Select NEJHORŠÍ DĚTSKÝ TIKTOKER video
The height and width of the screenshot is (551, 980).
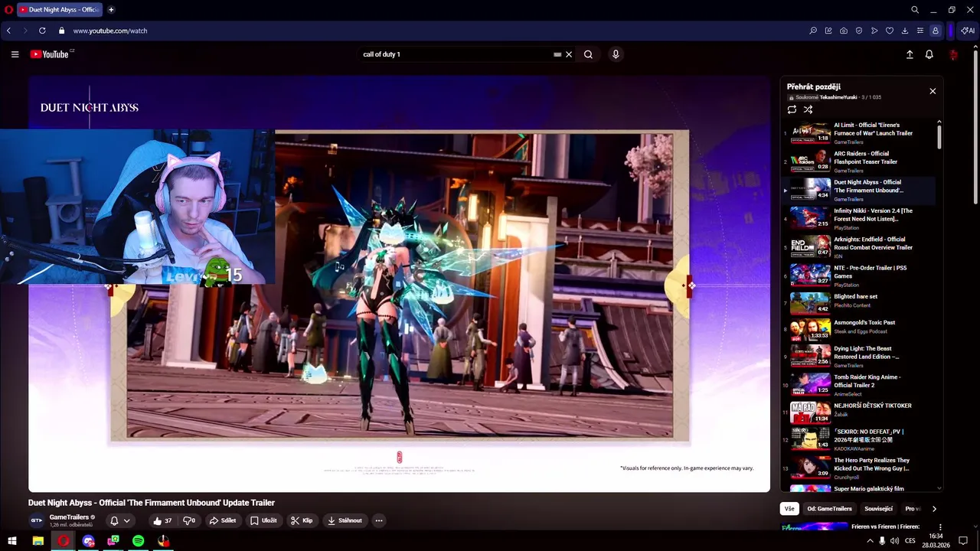tap(857, 412)
